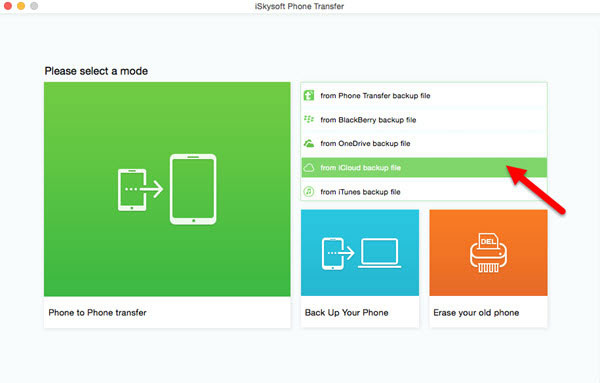Choose from Phone Transfer backup file

tap(424, 96)
